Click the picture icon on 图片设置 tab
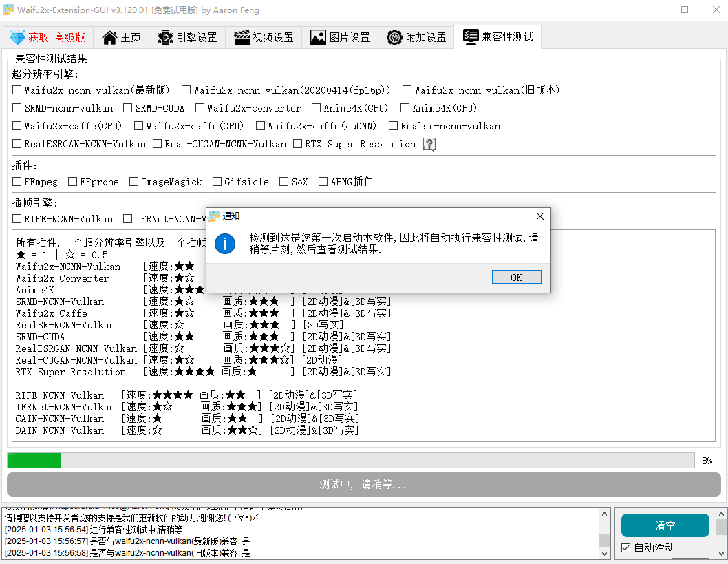 [x=317, y=38]
